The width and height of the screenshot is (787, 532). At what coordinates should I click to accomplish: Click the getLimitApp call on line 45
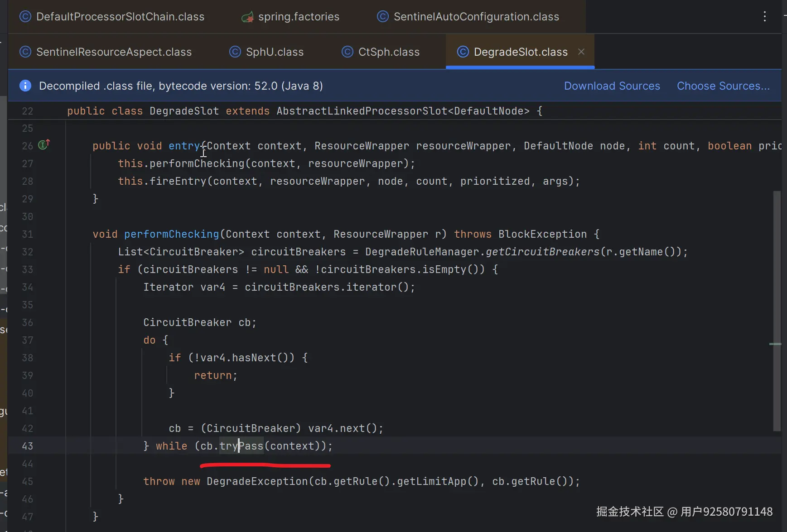(431, 481)
